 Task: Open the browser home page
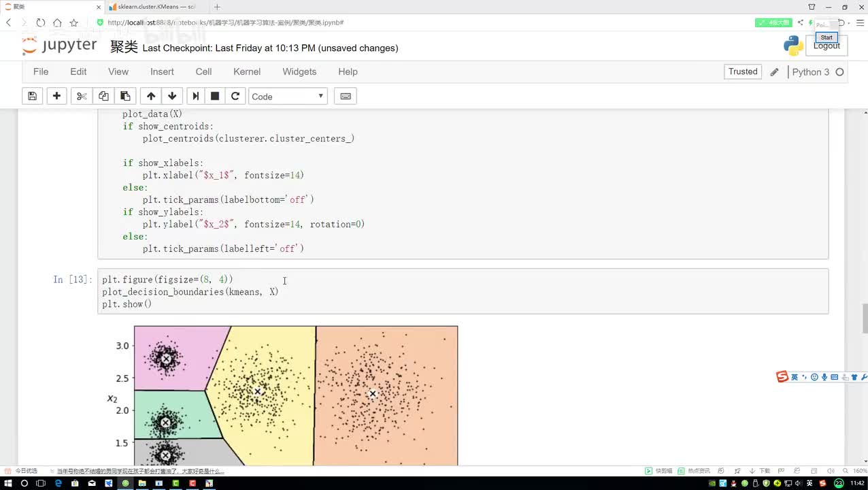coord(57,22)
